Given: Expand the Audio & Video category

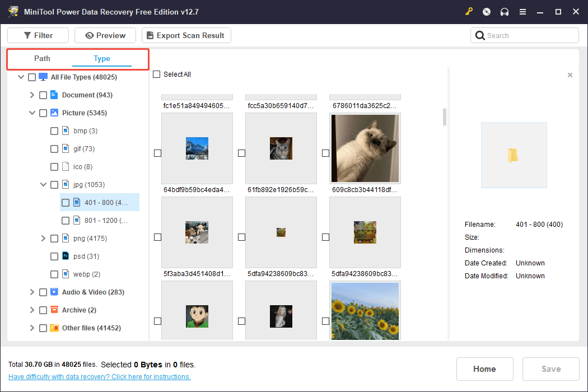Looking at the screenshot, I should pos(32,292).
